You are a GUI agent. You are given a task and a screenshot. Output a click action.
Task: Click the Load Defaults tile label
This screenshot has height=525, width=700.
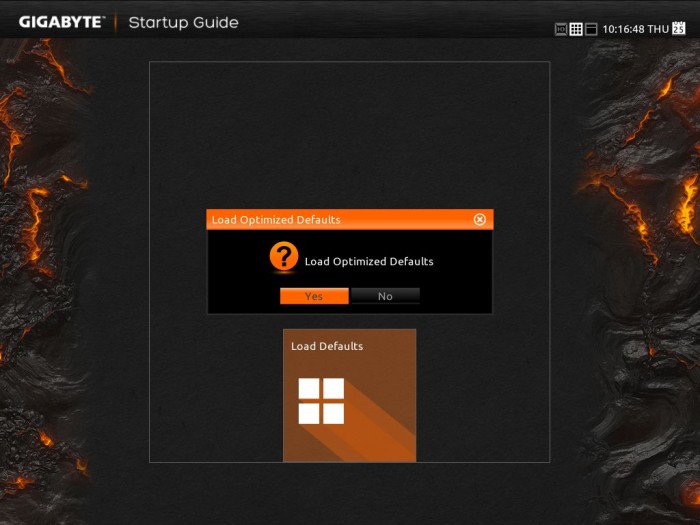tap(327, 346)
